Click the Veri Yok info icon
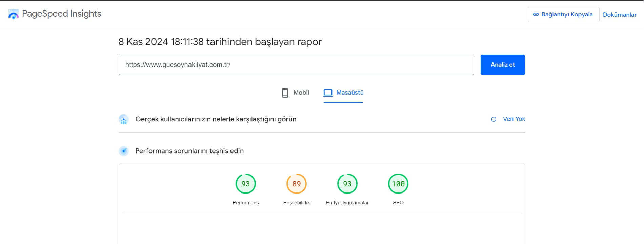 tap(494, 119)
